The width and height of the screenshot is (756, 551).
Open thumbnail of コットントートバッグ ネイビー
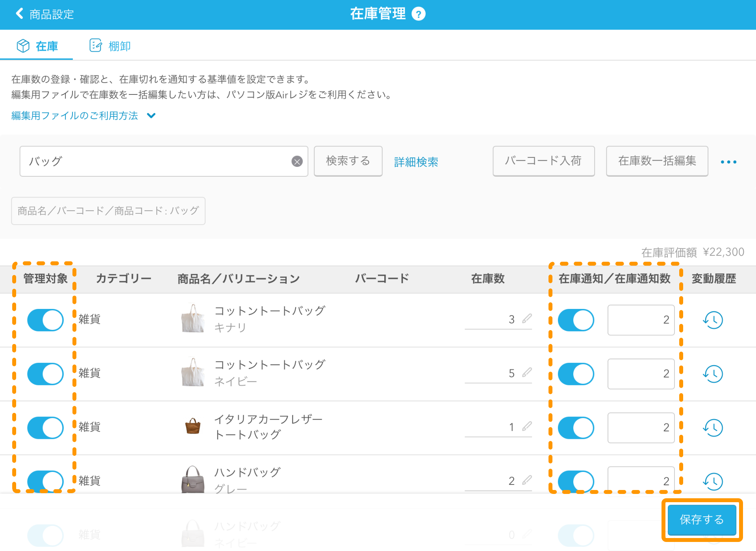pos(193,372)
